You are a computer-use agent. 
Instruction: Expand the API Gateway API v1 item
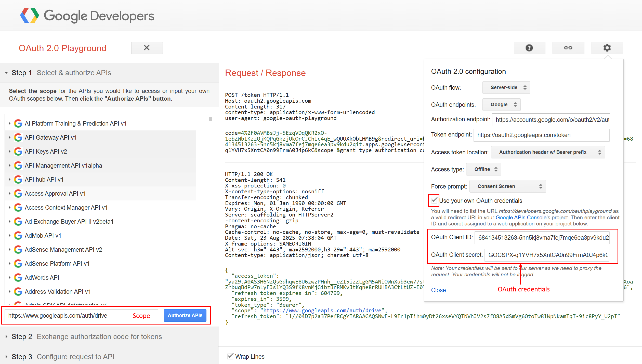(9, 138)
